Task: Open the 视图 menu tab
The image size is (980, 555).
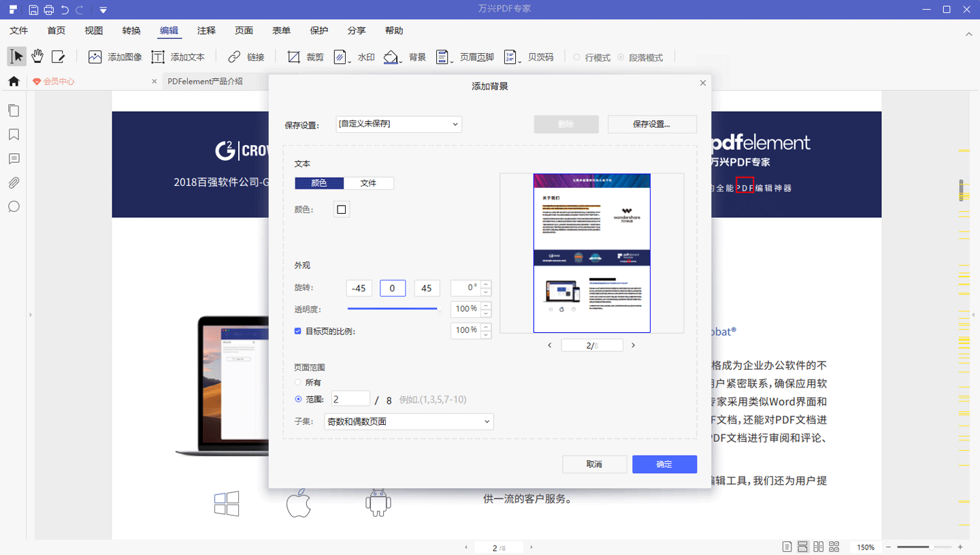Action: tap(94, 31)
